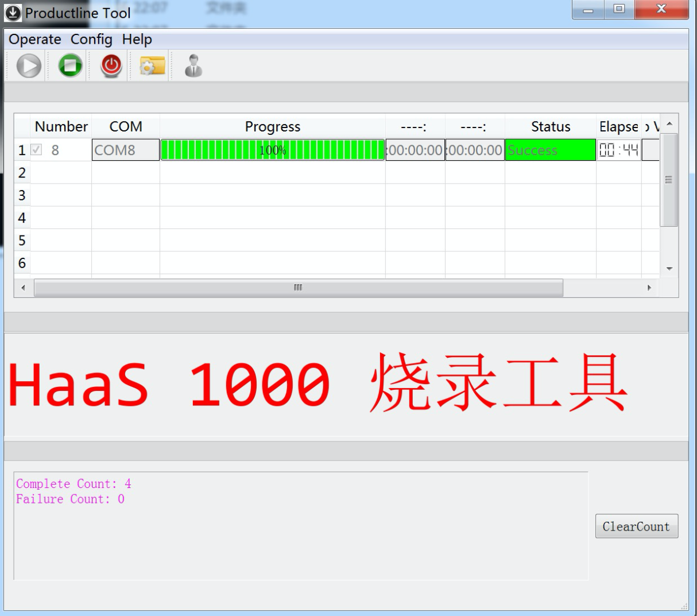Click the Number column header
697x616 pixels.
click(61, 126)
